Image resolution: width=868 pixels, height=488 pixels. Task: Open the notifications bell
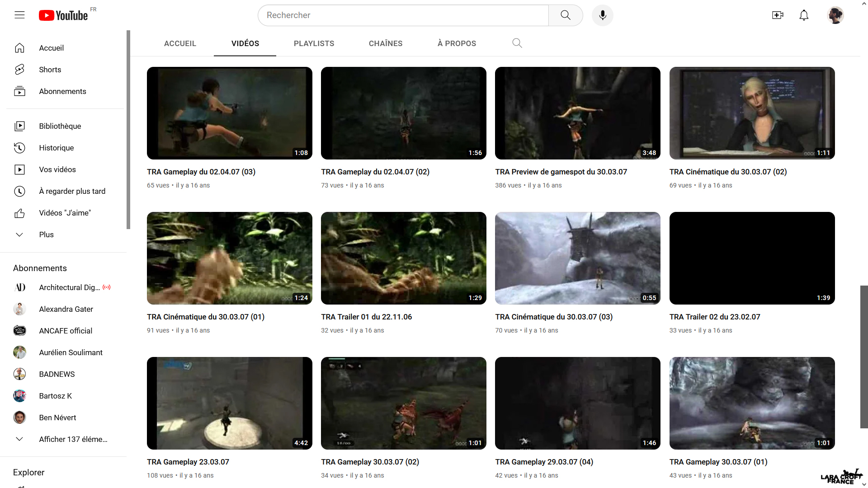pyautogui.click(x=804, y=15)
